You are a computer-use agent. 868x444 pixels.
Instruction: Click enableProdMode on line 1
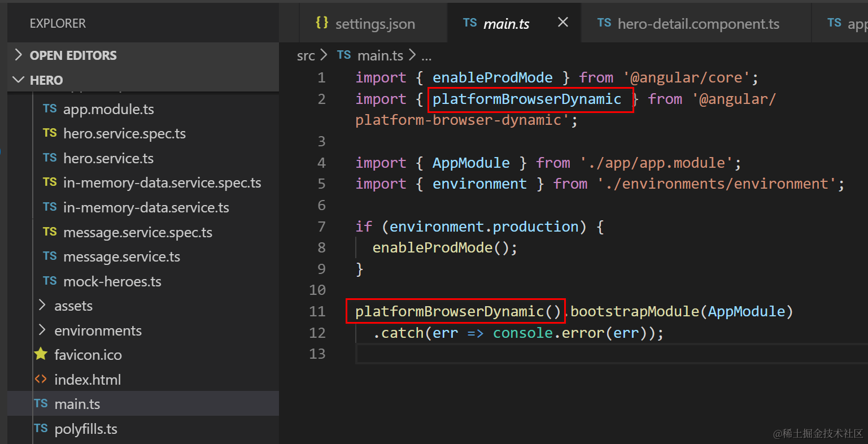point(492,77)
